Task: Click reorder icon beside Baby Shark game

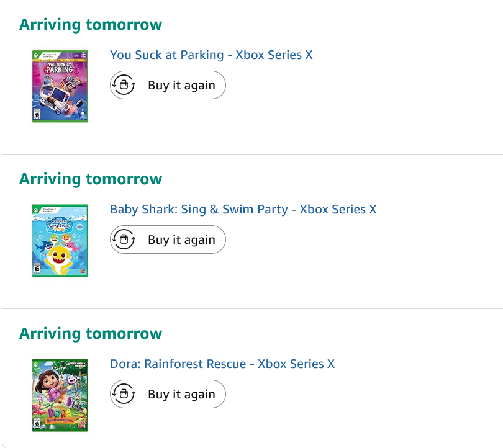Action: click(x=124, y=240)
